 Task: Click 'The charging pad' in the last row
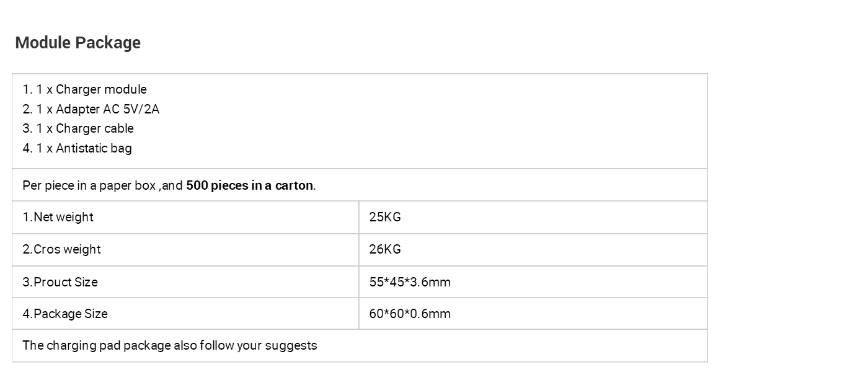point(59,345)
